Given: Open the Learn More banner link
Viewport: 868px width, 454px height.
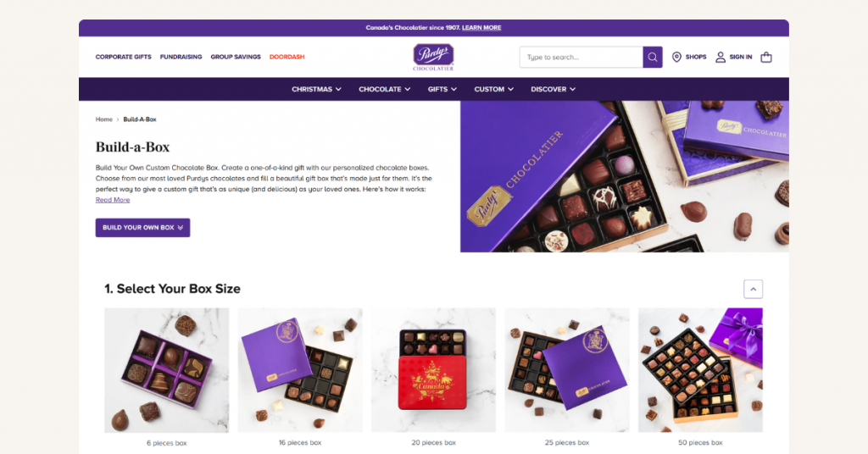Looking at the screenshot, I should pyautogui.click(x=481, y=28).
